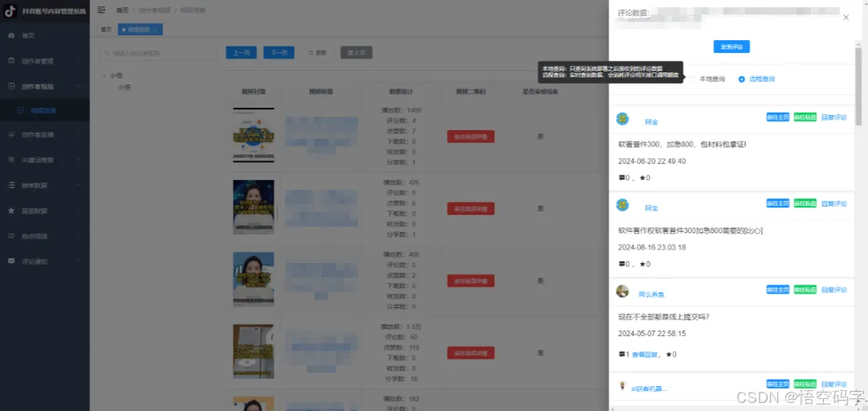Click the reply-count icon on the 2024-08-20 comment

click(621, 178)
